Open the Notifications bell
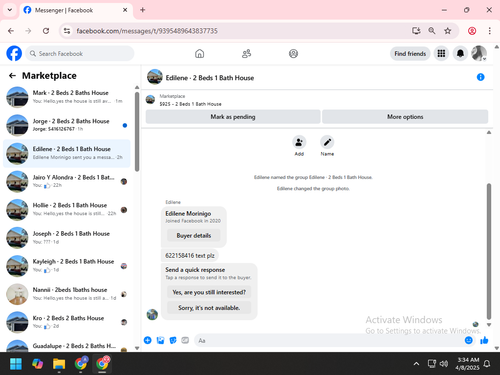The width and height of the screenshot is (500, 375). (460, 53)
